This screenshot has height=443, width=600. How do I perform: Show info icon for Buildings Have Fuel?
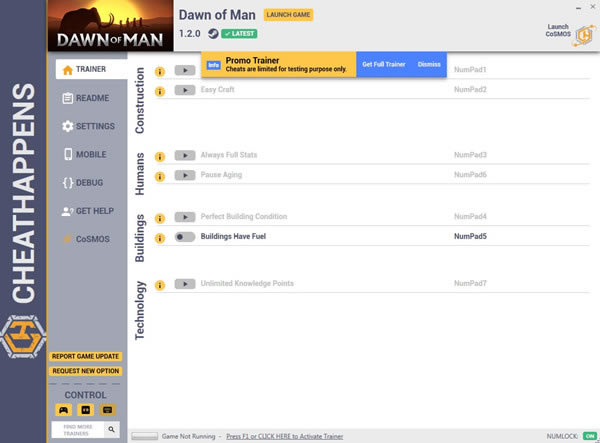159,237
